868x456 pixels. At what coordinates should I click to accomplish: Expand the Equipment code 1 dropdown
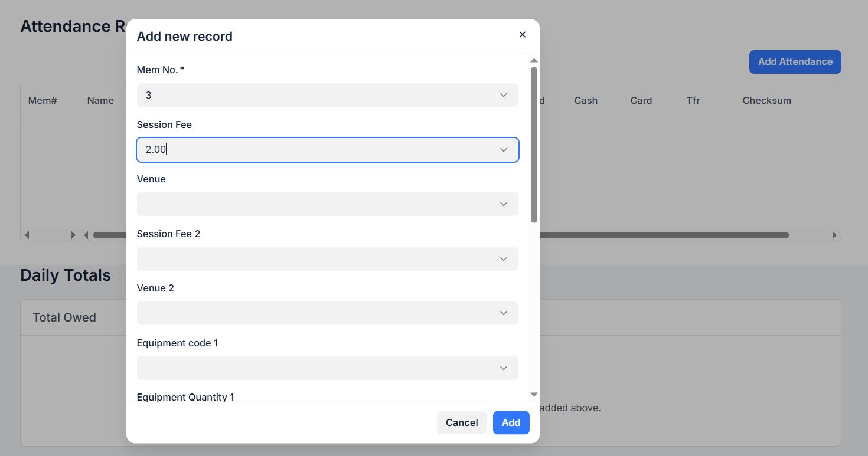[x=503, y=368]
